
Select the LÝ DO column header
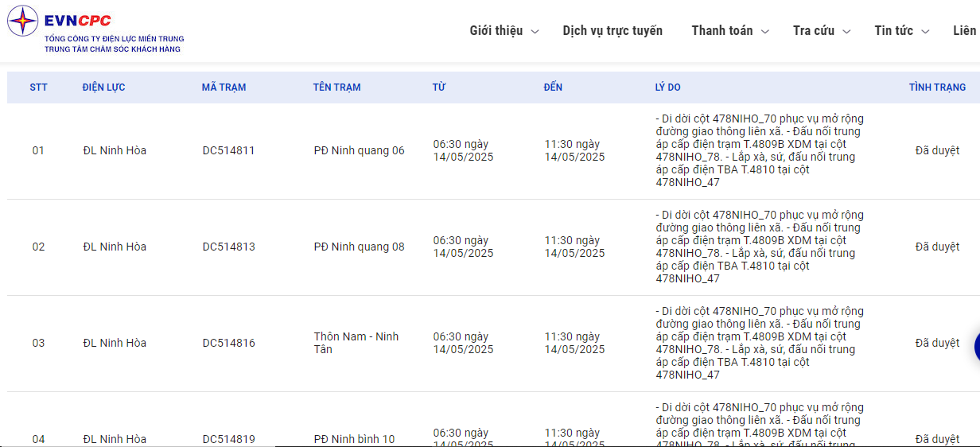[667, 87]
